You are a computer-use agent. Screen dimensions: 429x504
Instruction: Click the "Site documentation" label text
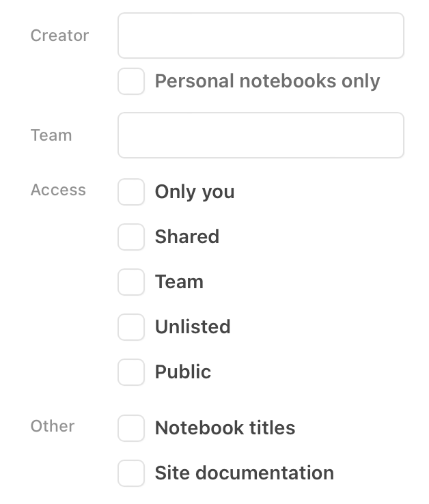pyautogui.click(x=244, y=473)
